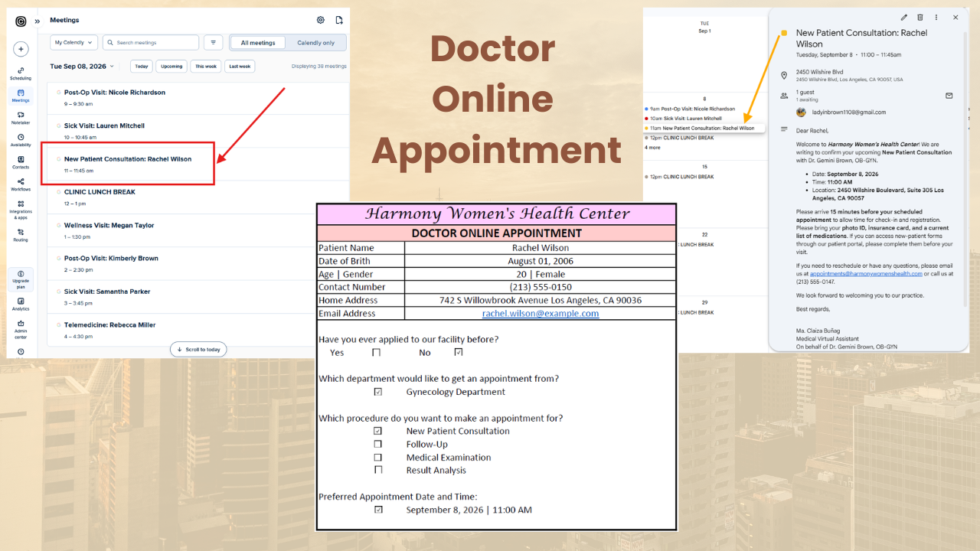Open Integrations & apps in the sidebar
980x551 pixels.
click(x=21, y=210)
